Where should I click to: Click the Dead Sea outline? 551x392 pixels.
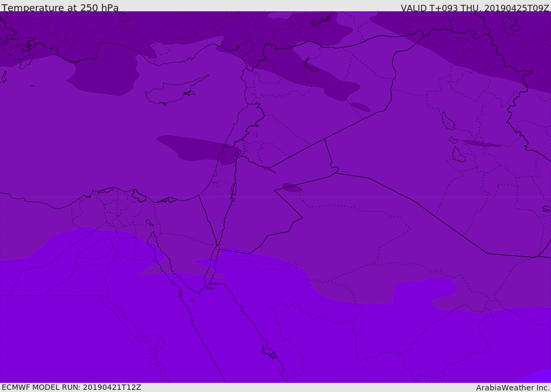(234, 191)
